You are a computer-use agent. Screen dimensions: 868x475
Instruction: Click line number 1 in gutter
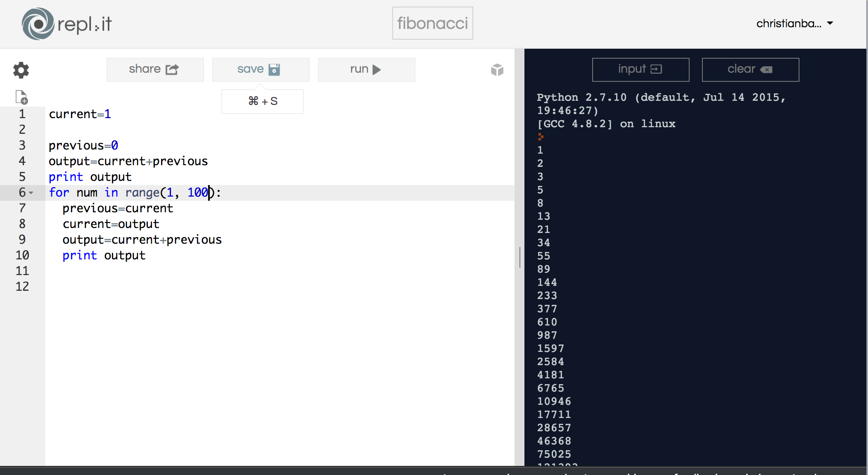tap(22, 114)
